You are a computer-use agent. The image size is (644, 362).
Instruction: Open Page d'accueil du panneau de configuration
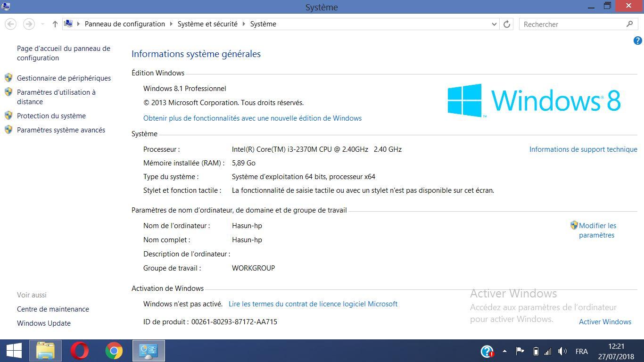coord(64,53)
